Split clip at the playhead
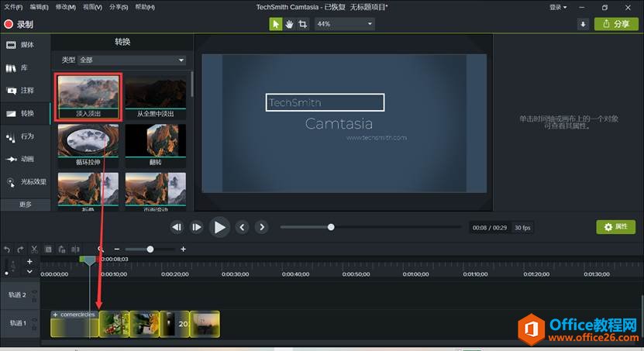 coord(75,249)
